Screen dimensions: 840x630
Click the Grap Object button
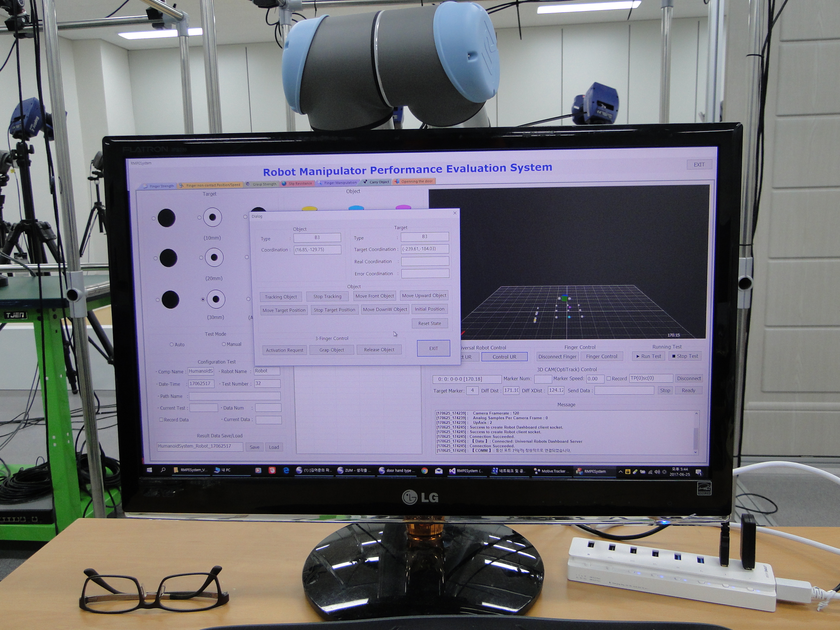[332, 350]
